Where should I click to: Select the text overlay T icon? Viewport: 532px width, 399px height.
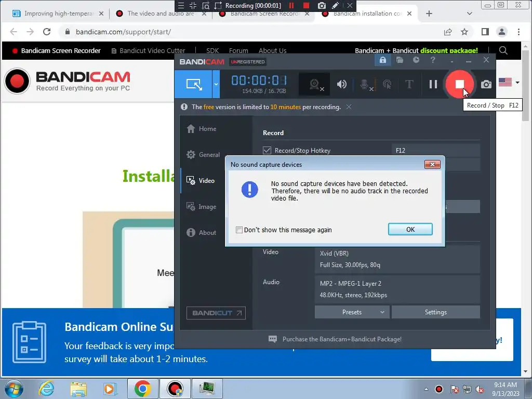pyautogui.click(x=409, y=84)
